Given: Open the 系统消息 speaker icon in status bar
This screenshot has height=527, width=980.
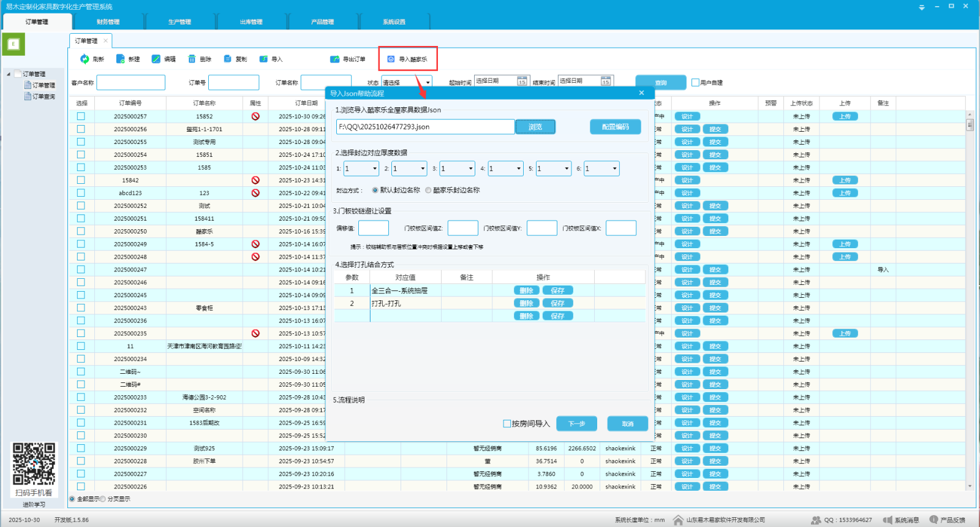Looking at the screenshot, I should click(888, 520).
